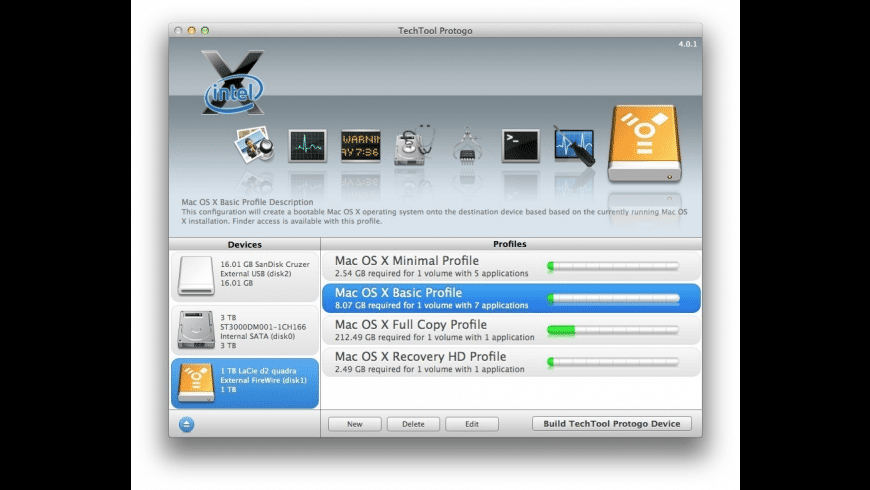The image size is (870, 490).
Task: Click the yellow minimize window button
Action: click(x=191, y=31)
